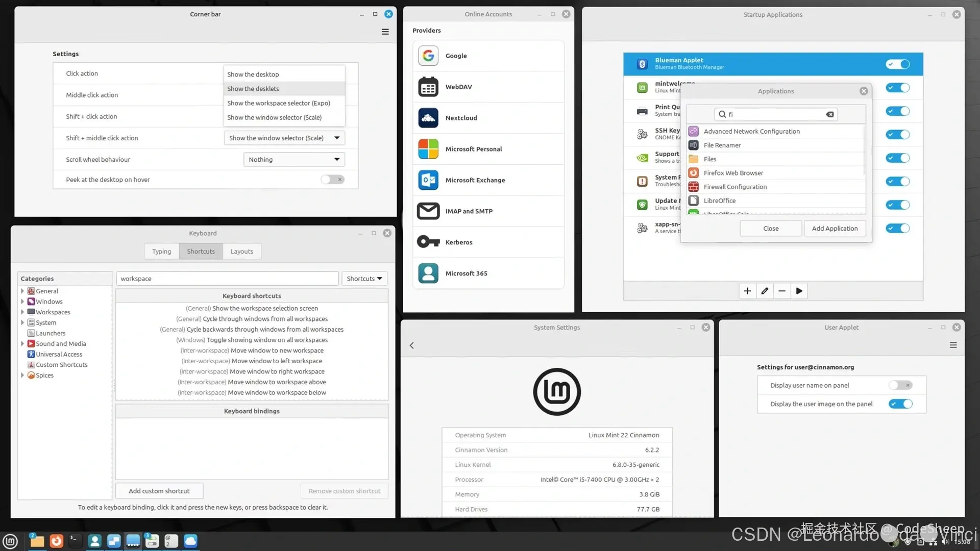The width and height of the screenshot is (980, 551).
Task: Click the run-now play icon in Startup Applications
Action: click(799, 291)
